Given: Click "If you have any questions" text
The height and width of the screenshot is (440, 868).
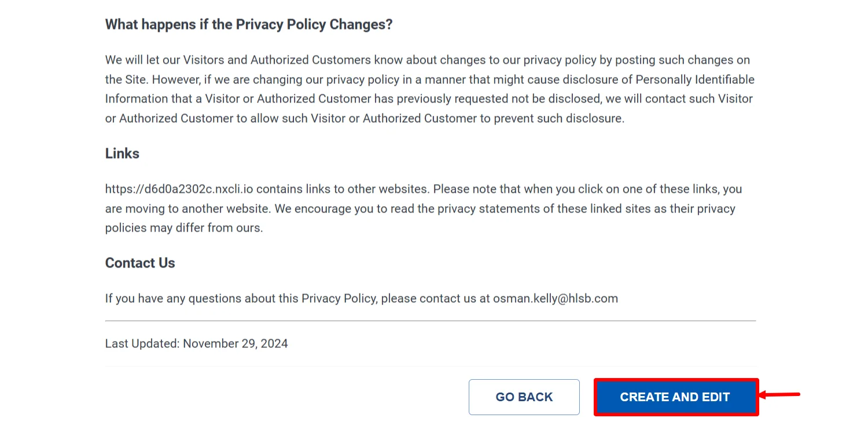Looking at the screenshot, I should [173, 299].
